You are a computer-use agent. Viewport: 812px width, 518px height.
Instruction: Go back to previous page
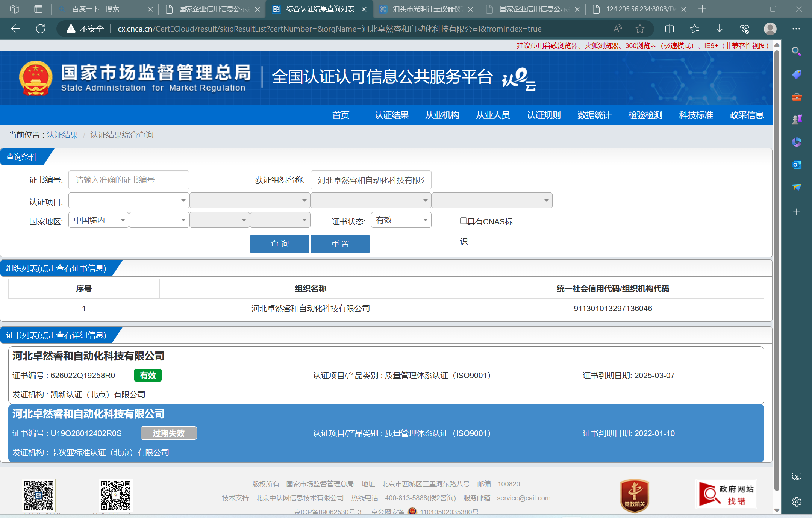[x=16, y=29]
